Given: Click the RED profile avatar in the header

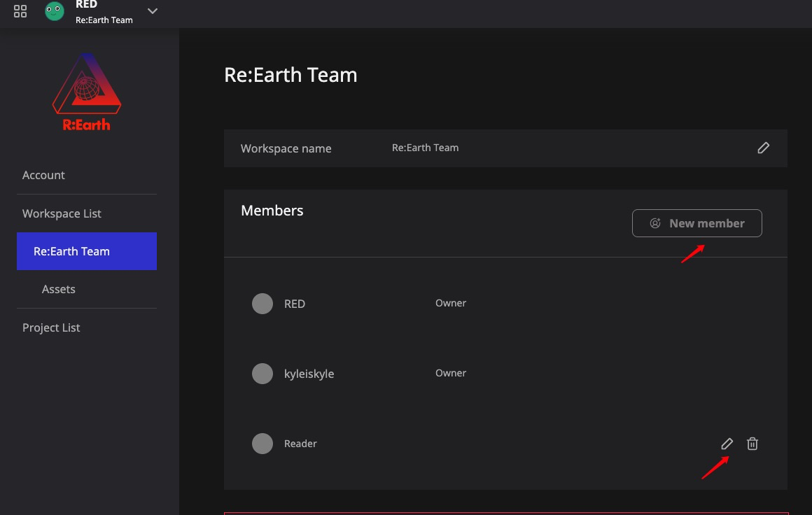Looking at the screenshot, I should click(54, 11).
